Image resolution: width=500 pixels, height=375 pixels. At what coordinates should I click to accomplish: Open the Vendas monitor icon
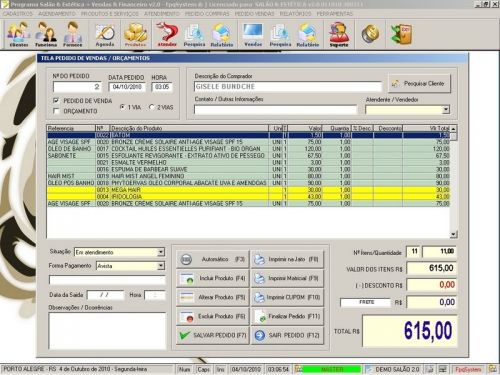(253, 34)
